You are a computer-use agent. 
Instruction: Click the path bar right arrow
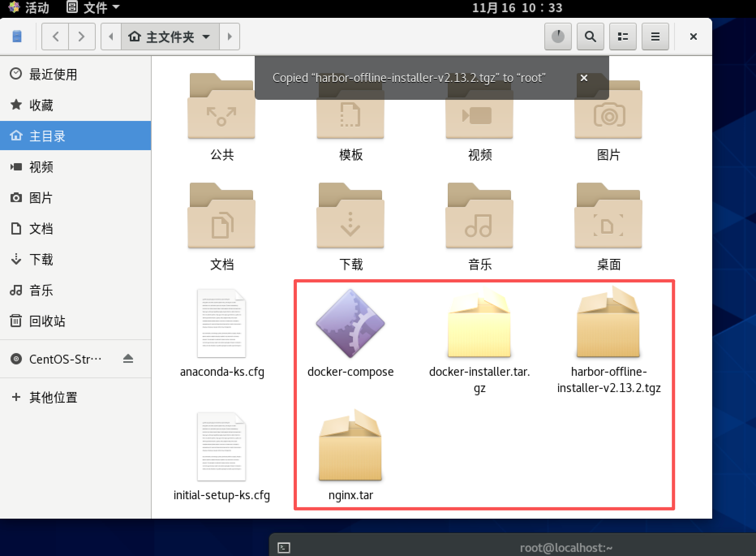pos(230,37)
